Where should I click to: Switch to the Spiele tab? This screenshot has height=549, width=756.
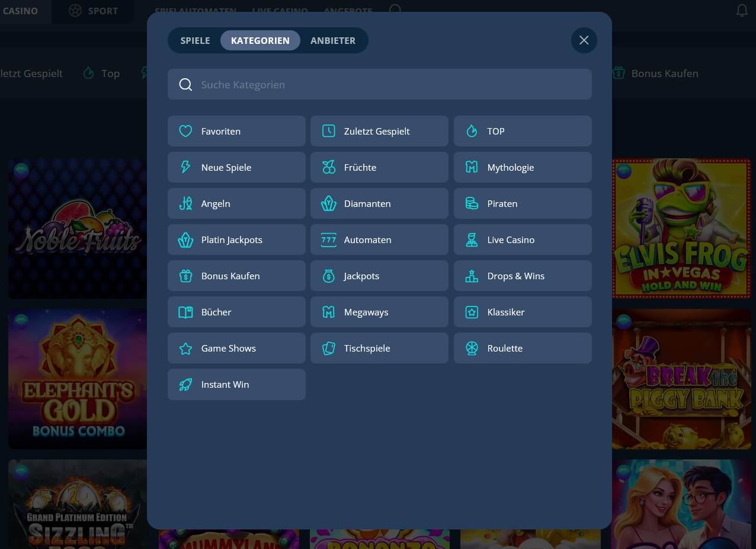(195, 40)
